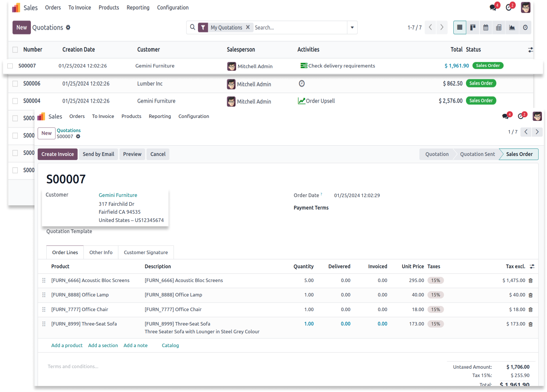Click clock activity icon on Lumber Inc row
Image resolution: width=547 pixels, height=392 pixels.
click(301, 83)
